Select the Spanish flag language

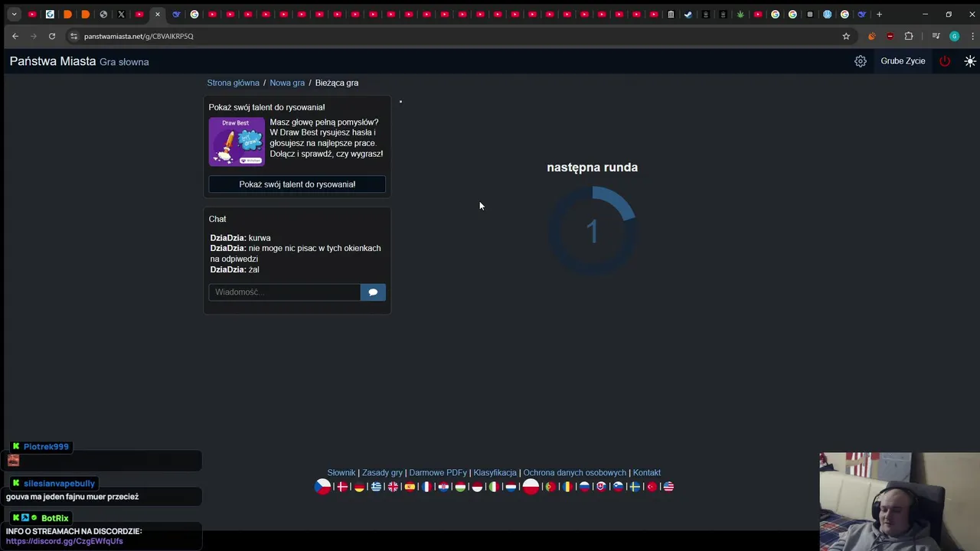410,487
